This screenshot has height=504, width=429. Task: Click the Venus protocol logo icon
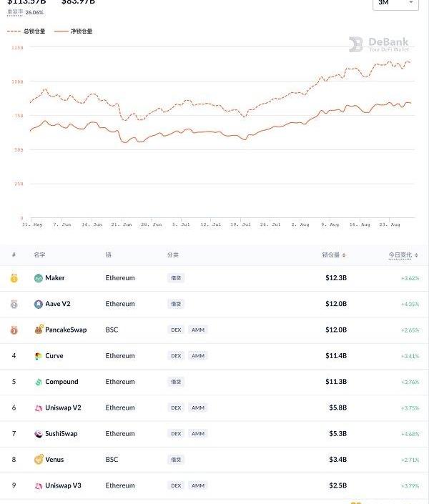point(39,460)
